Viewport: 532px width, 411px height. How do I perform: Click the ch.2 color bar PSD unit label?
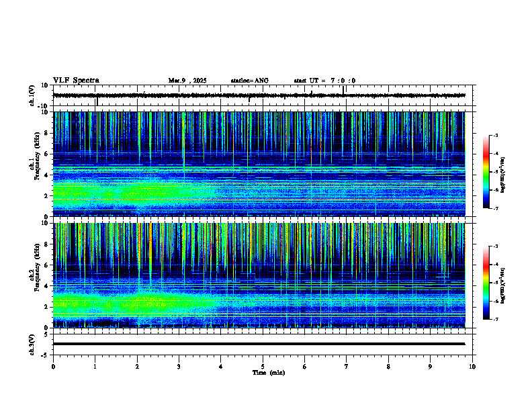pos(503,285)
